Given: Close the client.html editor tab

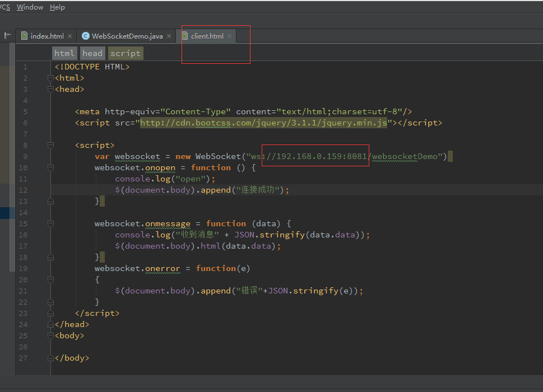Looking at the screenshot, I should [x=229, y=36].
